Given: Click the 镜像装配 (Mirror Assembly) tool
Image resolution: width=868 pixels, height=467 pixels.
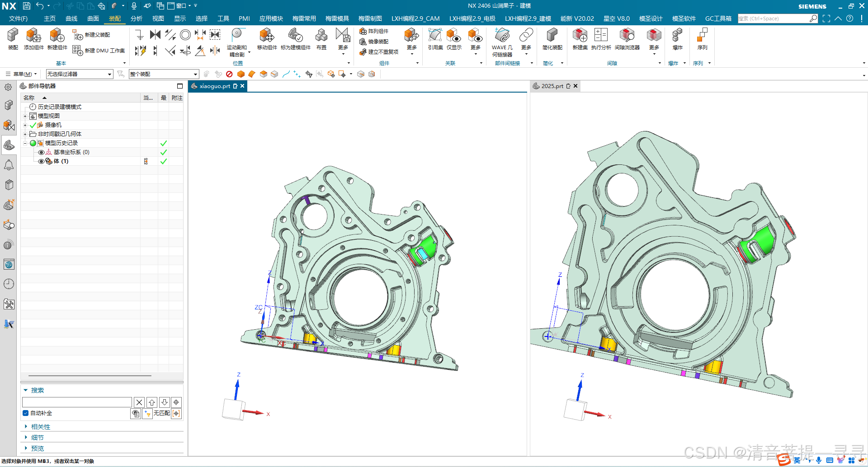Looking at the screenshot, I should point(374,42).
